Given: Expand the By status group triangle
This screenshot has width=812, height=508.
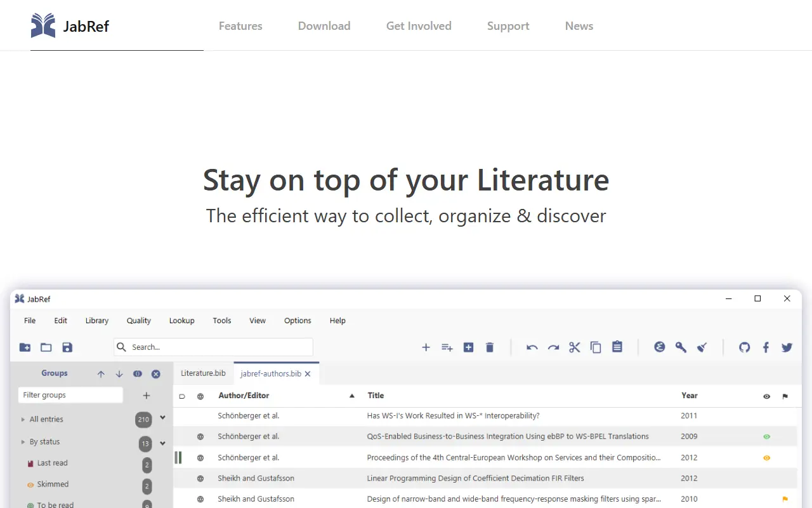Looking at the screenshot, I should [23, 442].
